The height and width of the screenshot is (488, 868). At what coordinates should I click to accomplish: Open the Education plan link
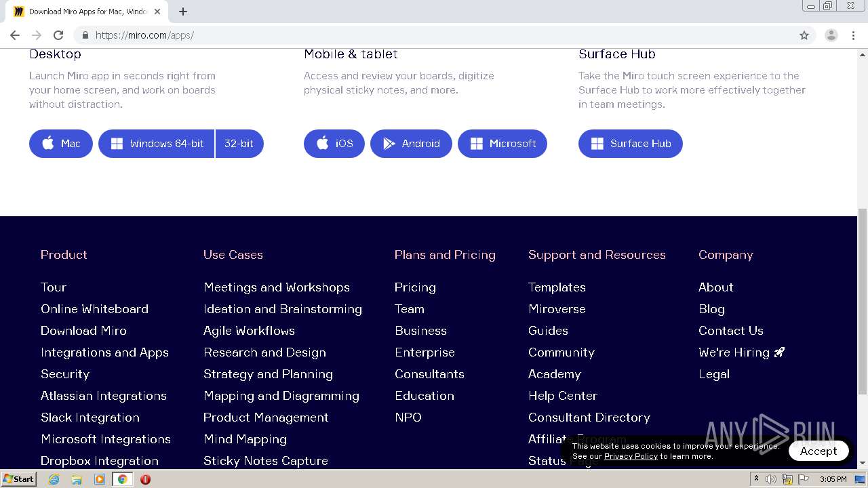(x=425, y=396)
